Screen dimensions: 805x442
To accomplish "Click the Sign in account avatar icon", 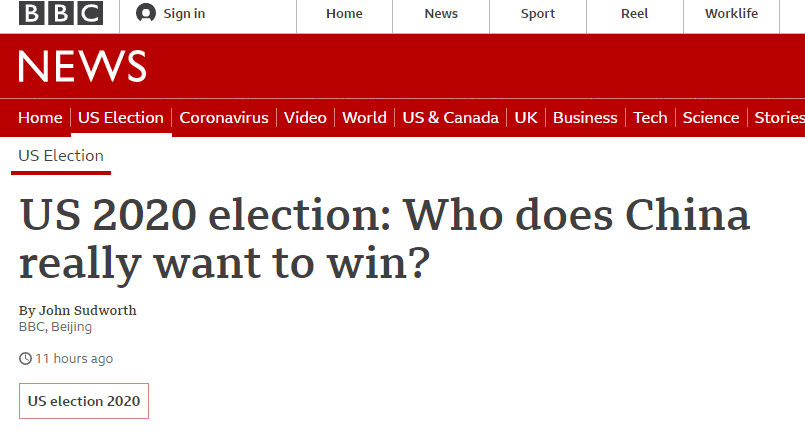I will (146, 14).
